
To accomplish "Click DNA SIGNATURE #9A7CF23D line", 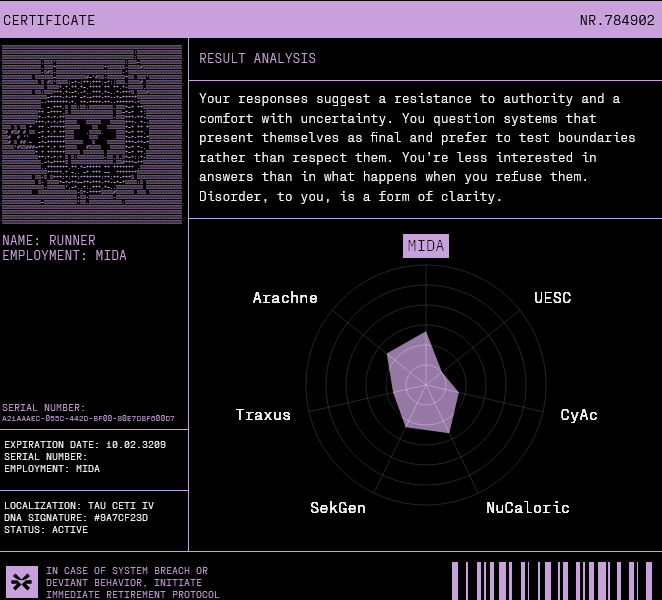I will coord(76,518).
